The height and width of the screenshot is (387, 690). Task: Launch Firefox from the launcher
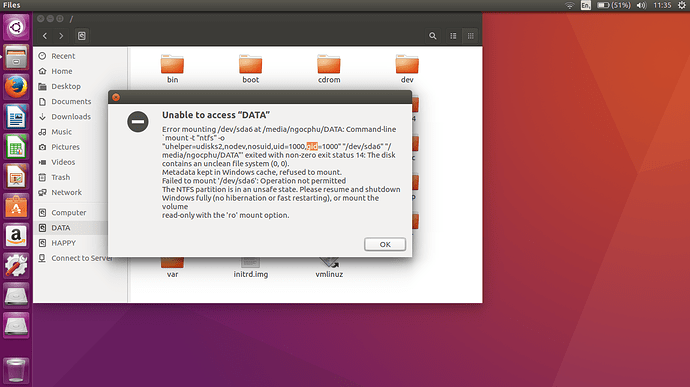tap(16, 87)
